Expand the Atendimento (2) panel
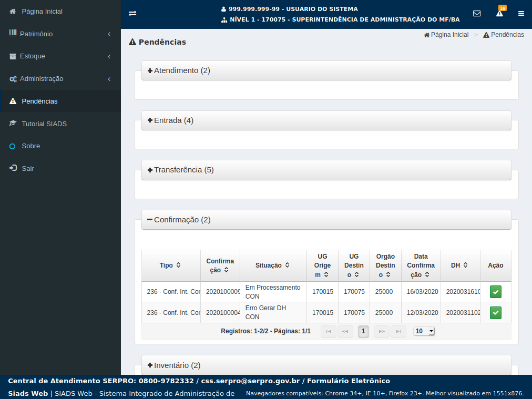The height and width of the screenshot is (399, 532). pyautogui.click(x=326, y=70)
